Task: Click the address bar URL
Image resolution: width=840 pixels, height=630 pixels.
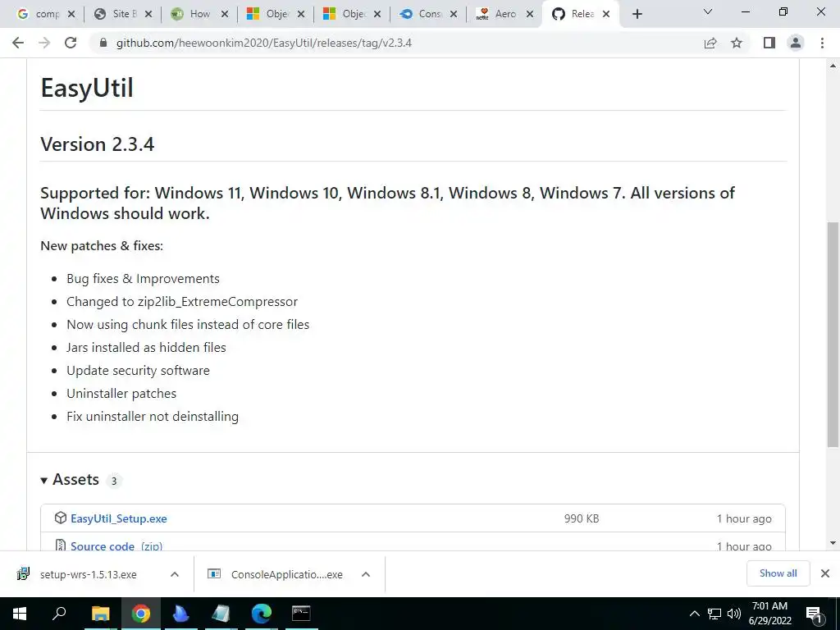Action: (x=264, y=43)
